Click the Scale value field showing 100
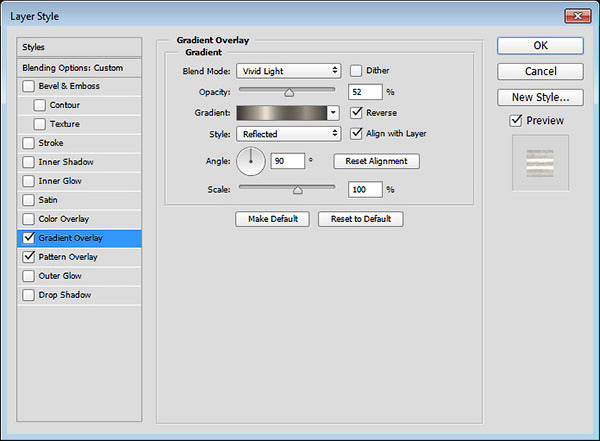600x441 pixels. click(365, 189)
